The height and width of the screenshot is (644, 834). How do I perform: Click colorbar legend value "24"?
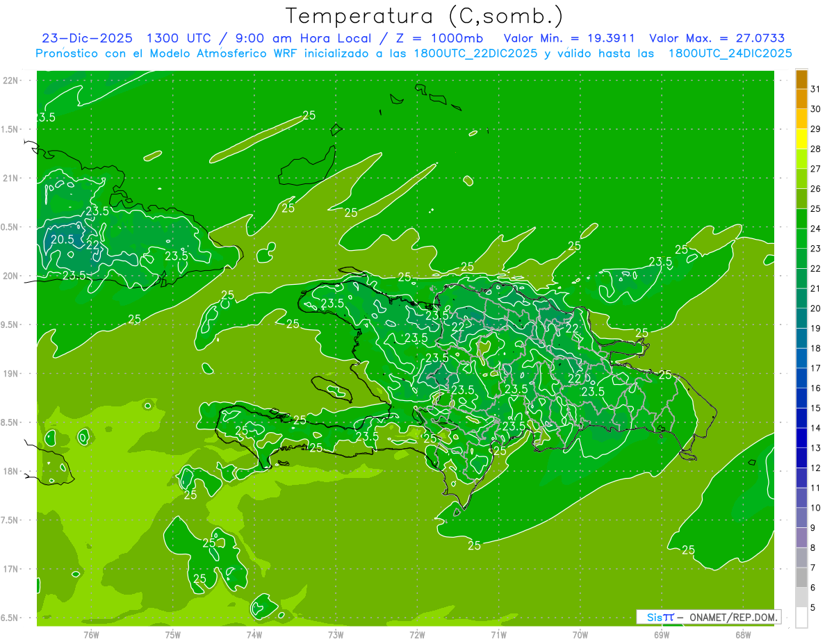coord(816,229)
